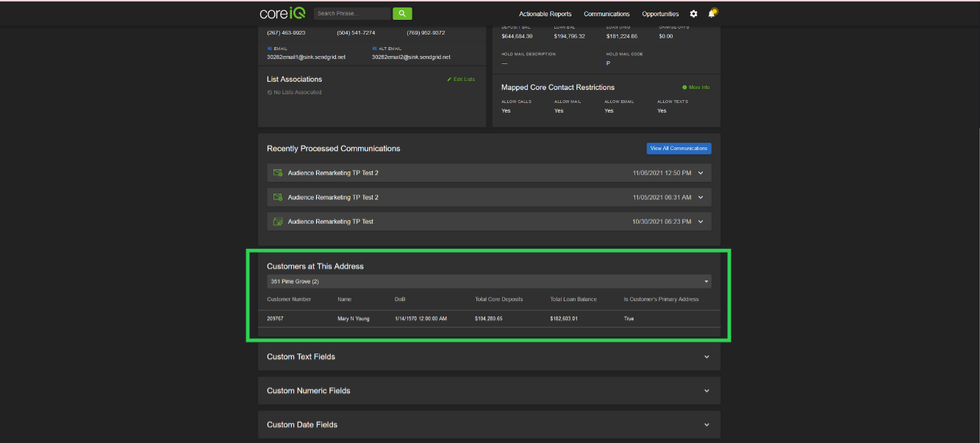
Task: Click total core deposits $104,280.65
Action: (489, 319)
